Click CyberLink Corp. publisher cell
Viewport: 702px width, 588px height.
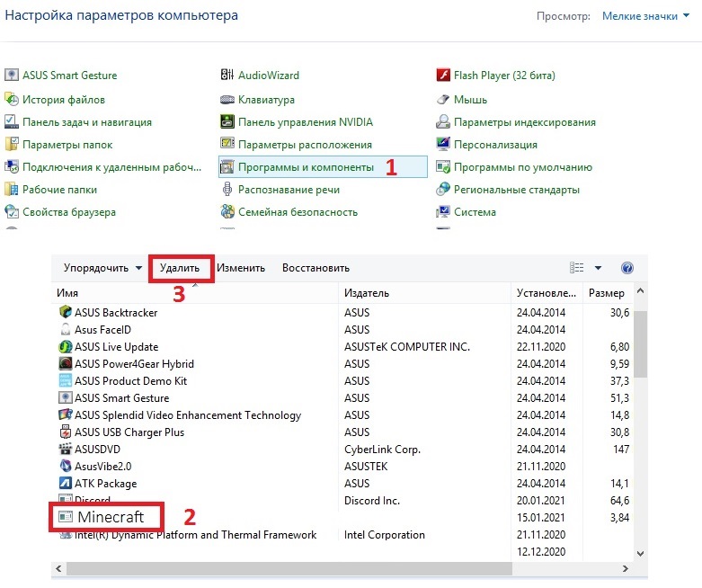[382, 450]
